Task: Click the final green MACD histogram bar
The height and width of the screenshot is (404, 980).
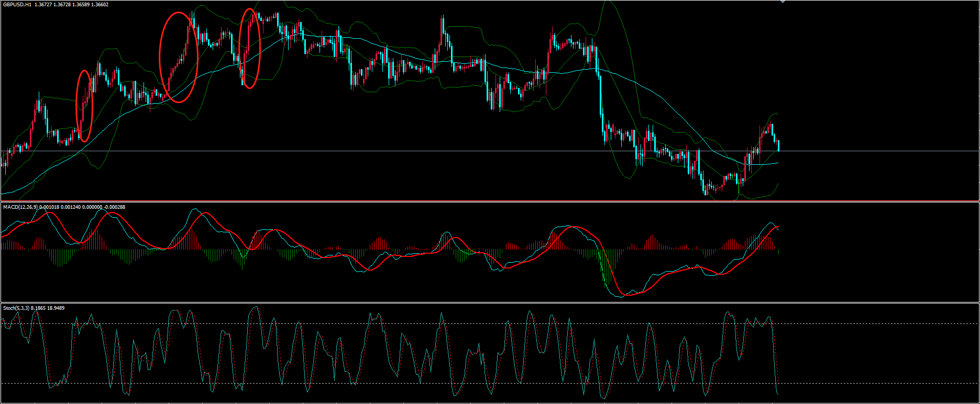Action: coord(779,252)
